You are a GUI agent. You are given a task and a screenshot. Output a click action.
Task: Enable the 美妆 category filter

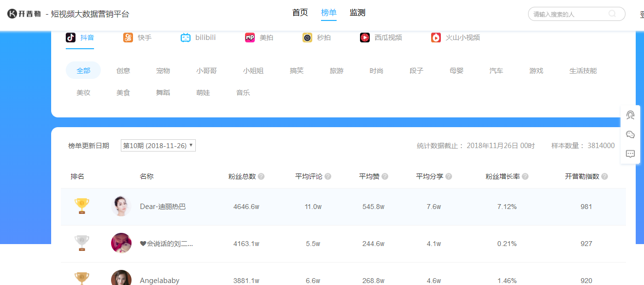click(x=83, y=92)
